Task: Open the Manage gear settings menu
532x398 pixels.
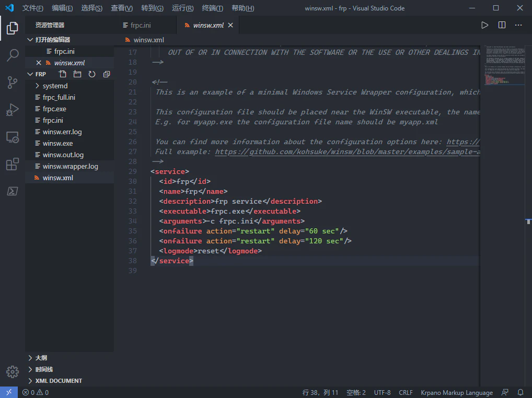Action: tap(13, 371)
